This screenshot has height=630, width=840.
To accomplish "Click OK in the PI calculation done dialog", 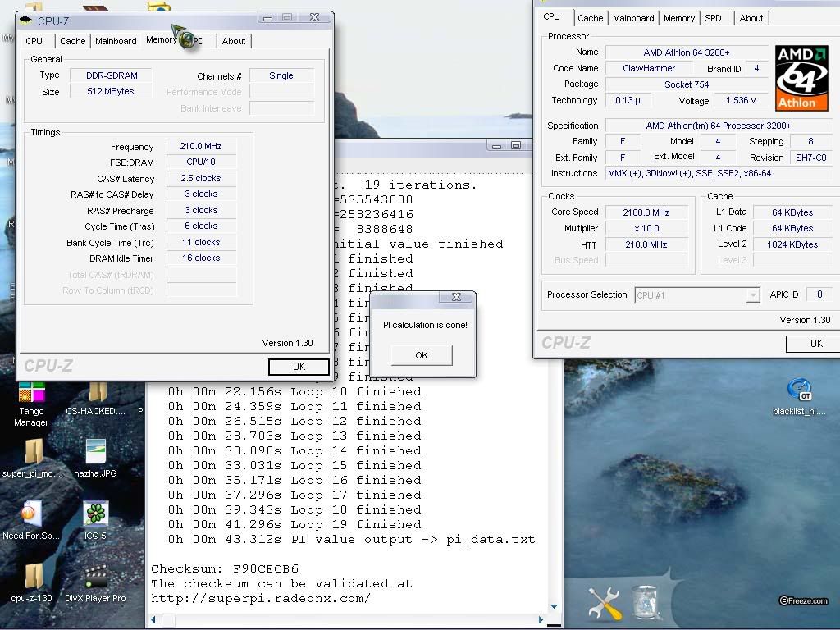I will 421,355.
